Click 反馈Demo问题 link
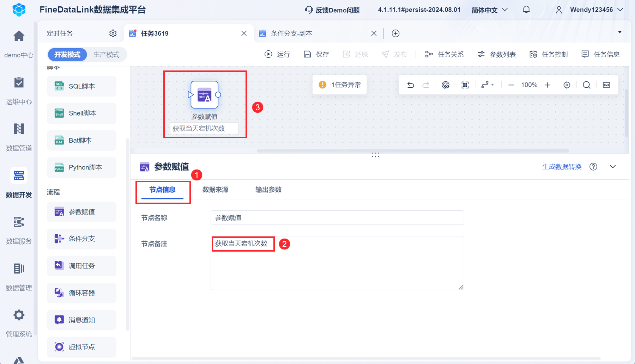The height and width of the screenshot is (364, 635). click(332, 10)
